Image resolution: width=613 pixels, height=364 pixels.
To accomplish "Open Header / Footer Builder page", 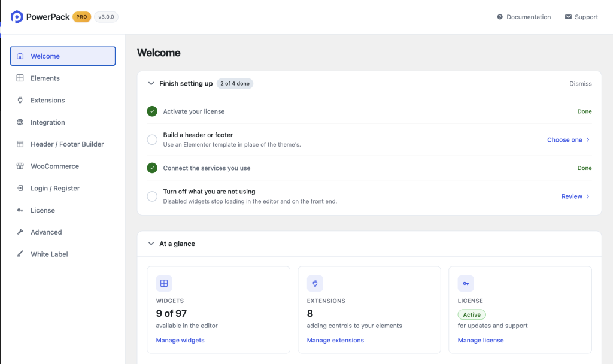I will click(x=63, y=144).
